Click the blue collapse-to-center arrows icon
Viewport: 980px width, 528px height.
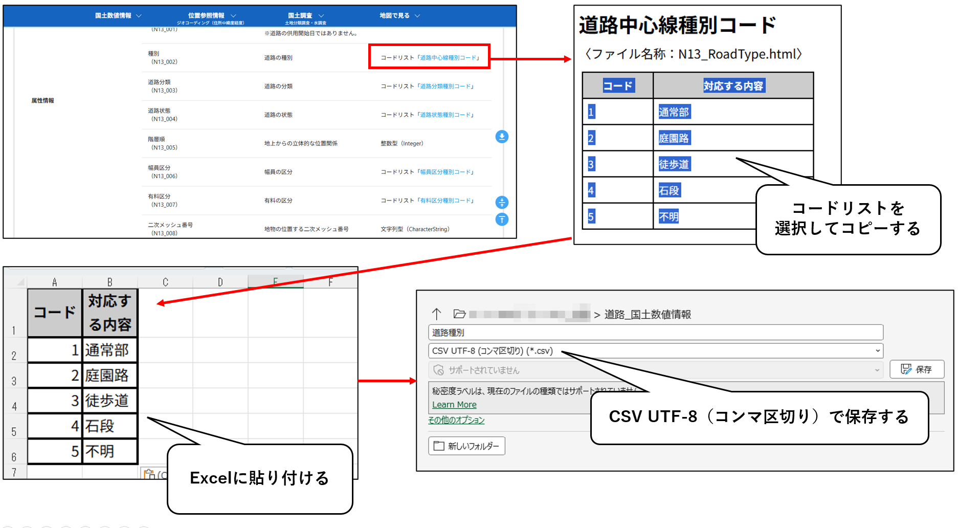click(x=502, y=202)
